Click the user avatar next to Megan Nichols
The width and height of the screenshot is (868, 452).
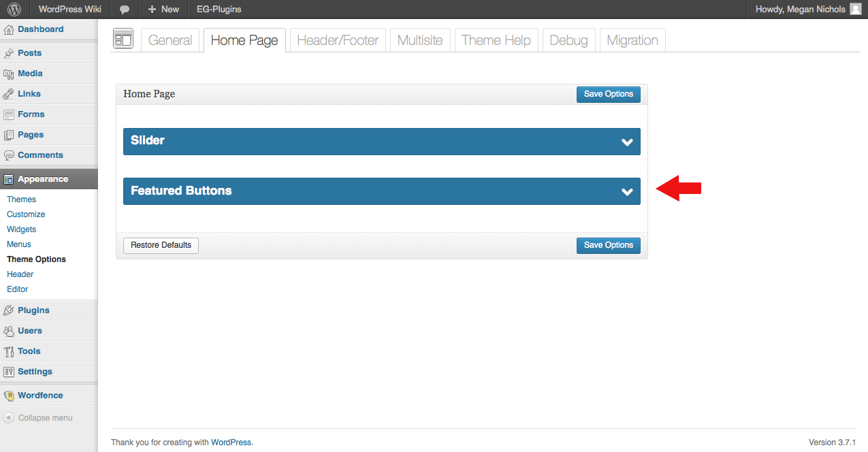(x=855, y=10)
